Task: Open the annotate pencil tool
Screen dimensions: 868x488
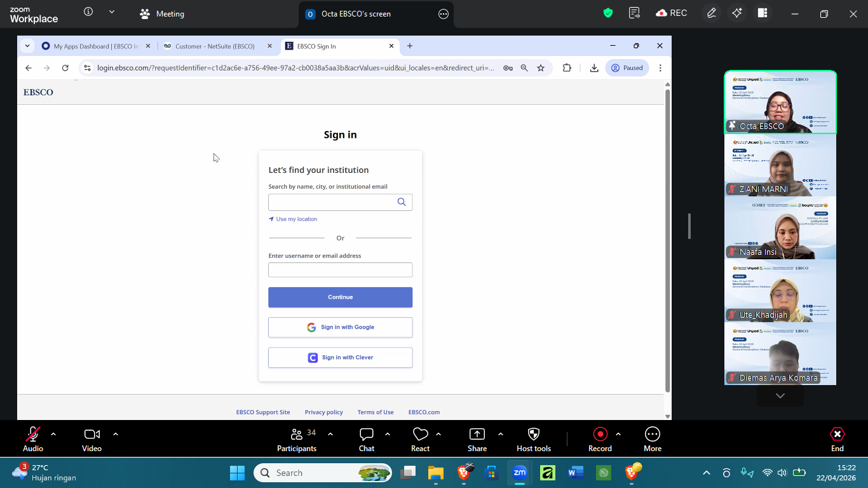Action: [712, 13]
